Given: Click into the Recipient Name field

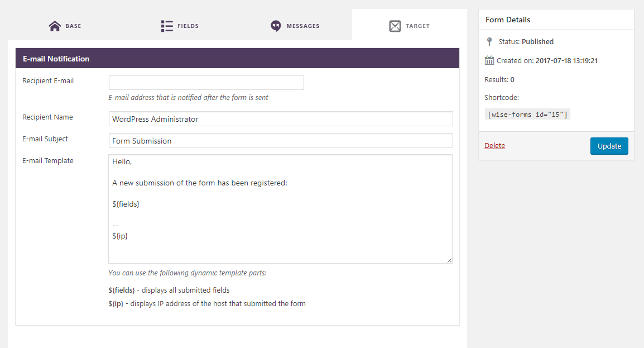Looking at the screenshot, I should 281,119.
